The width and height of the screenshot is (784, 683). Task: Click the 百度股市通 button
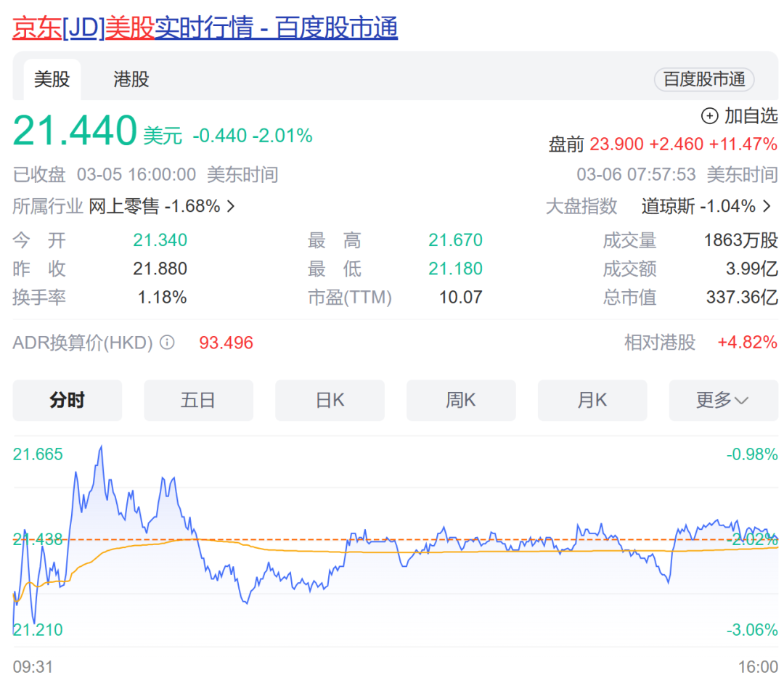click(703, 81)
